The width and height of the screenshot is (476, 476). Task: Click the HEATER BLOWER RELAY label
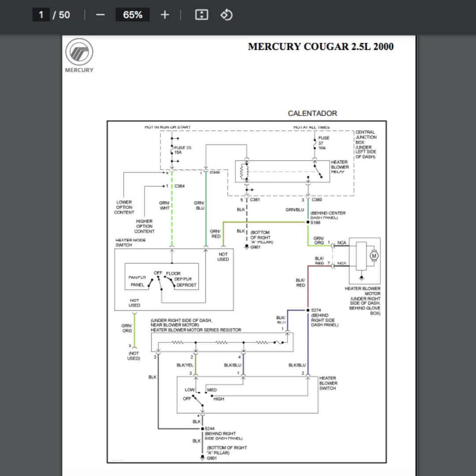(x=340, y=167)
